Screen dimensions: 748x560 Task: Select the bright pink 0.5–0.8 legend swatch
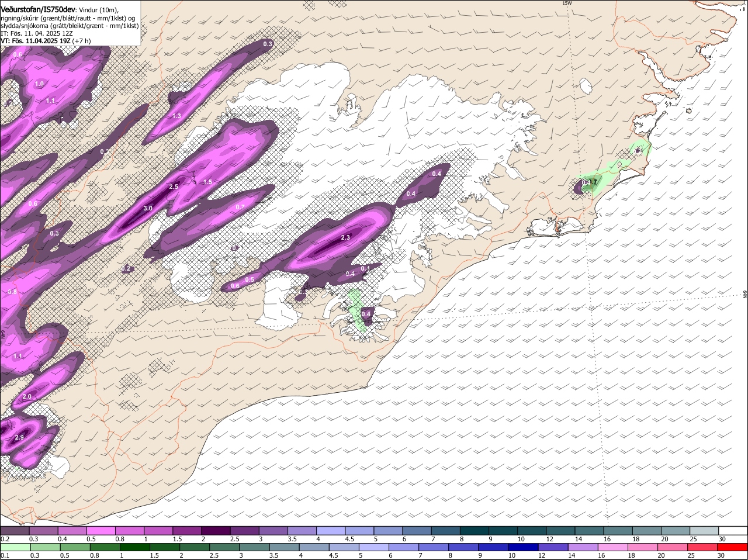tap(102, 530)
